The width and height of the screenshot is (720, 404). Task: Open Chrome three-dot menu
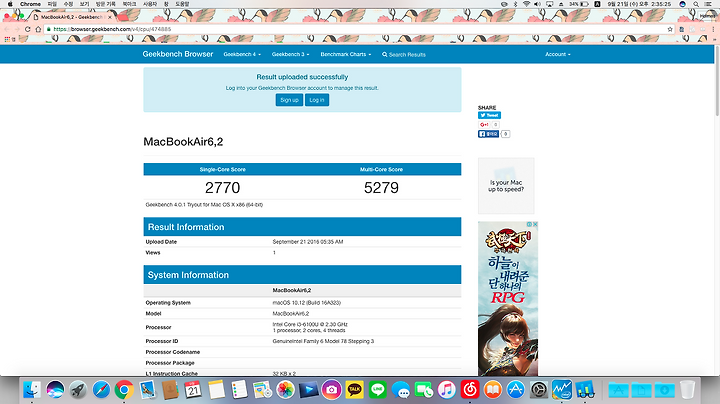(713, 29)
